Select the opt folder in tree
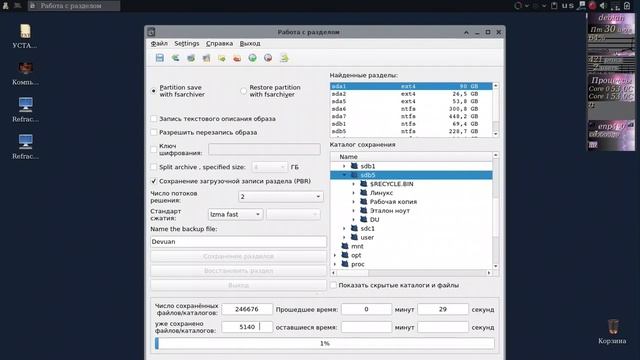This screenshot has height=360, width=640. (356, 255)
